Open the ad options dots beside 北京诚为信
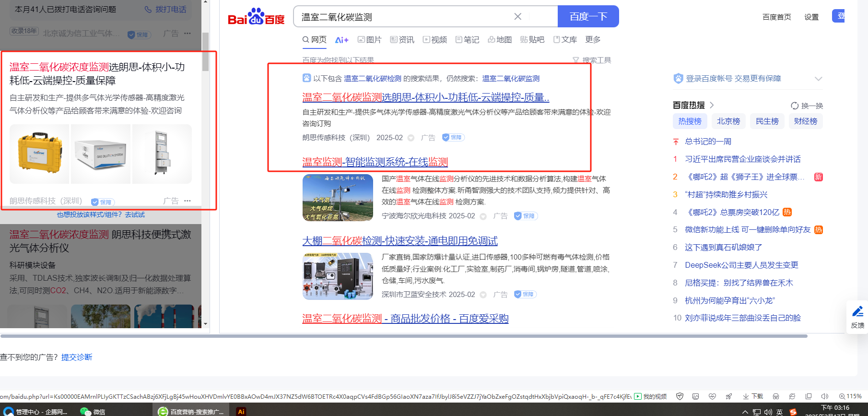Image resolution: width=868 pixels, height=416 pixels. coord(188,33)
